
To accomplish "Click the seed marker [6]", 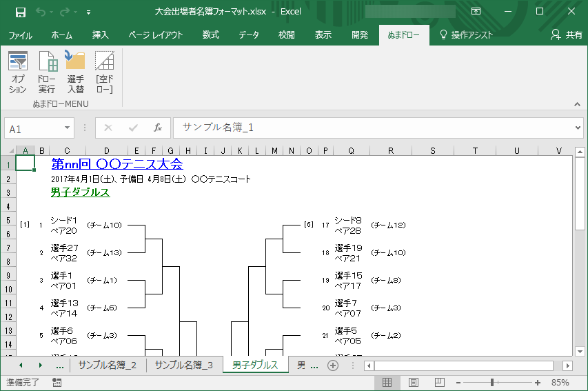I will coord(309,224).
